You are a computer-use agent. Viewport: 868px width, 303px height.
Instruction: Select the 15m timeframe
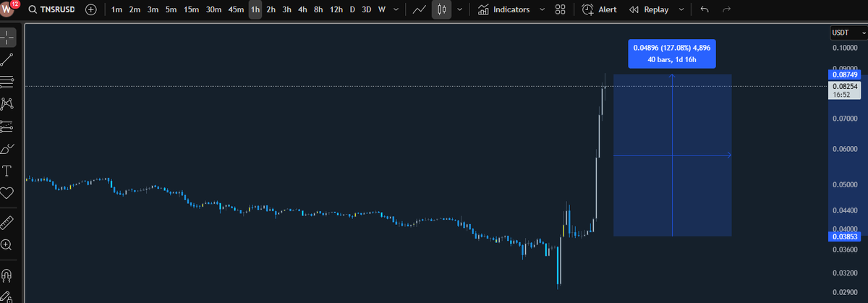click(x=191, y=10)
